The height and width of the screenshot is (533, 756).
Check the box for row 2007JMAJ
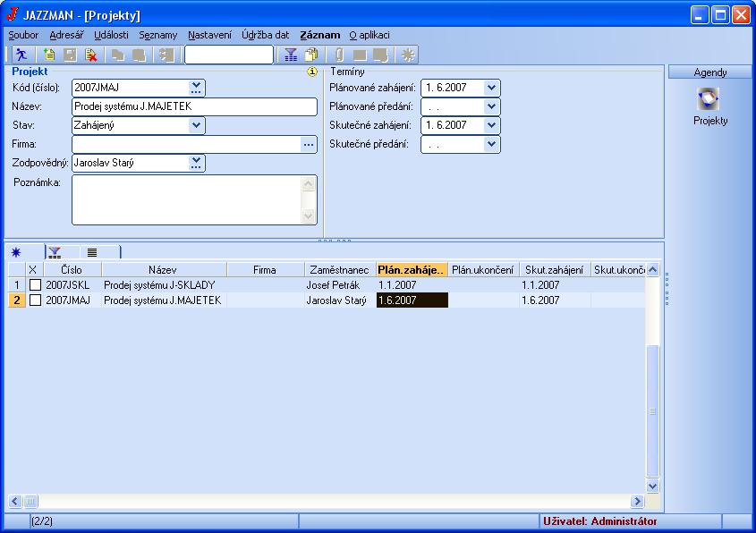35,300
